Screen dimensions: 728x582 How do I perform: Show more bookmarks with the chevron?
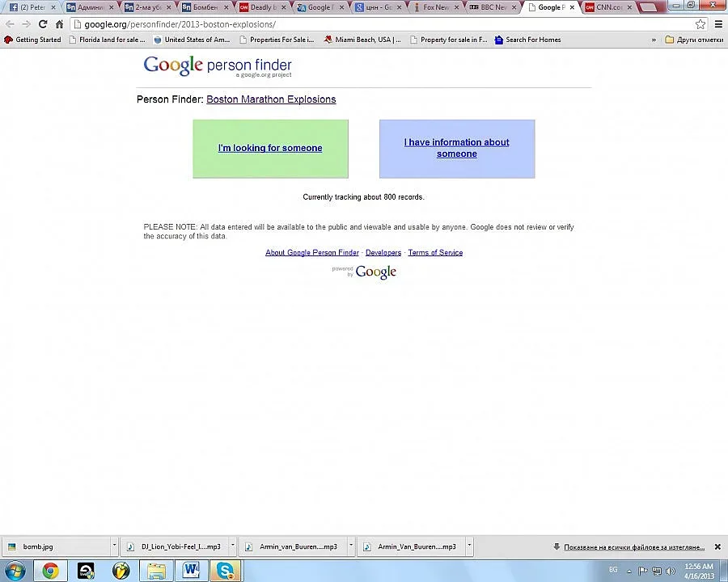pos(654,40)
